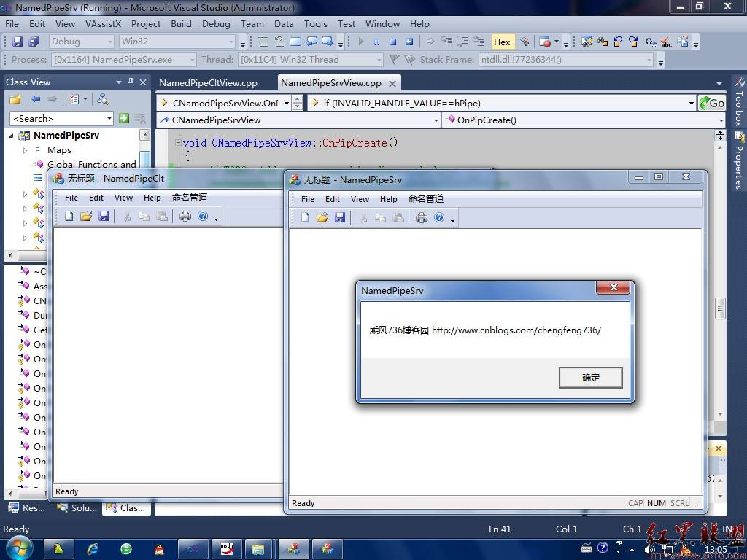
Task: Open the Tools menu in Visual Studio
Action: click(315, 24)
